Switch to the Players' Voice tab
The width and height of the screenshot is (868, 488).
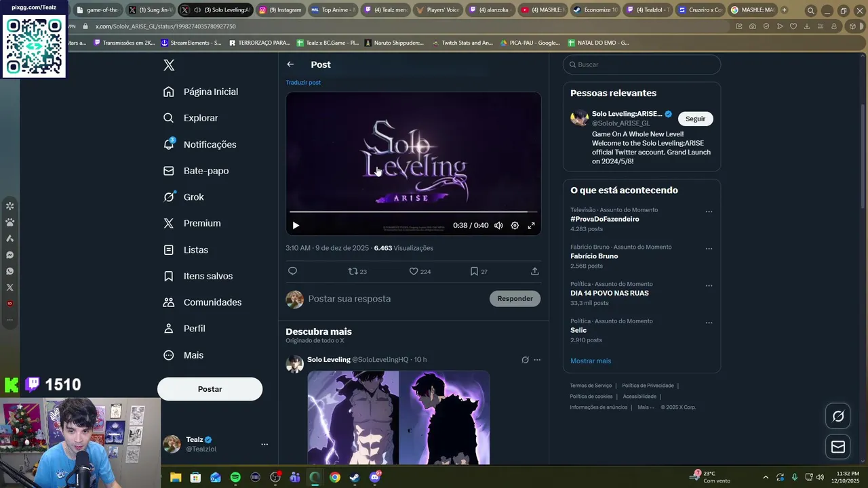pyautogui.click(x=438, y=10)
